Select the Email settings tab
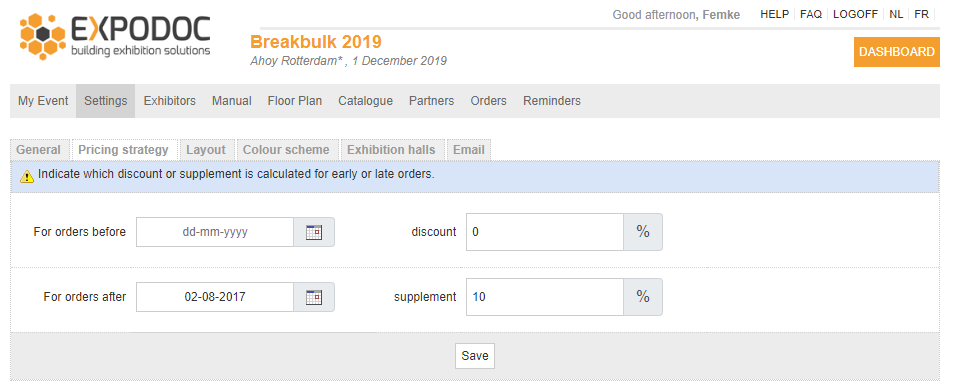955x384 pixels. (469, 150)
